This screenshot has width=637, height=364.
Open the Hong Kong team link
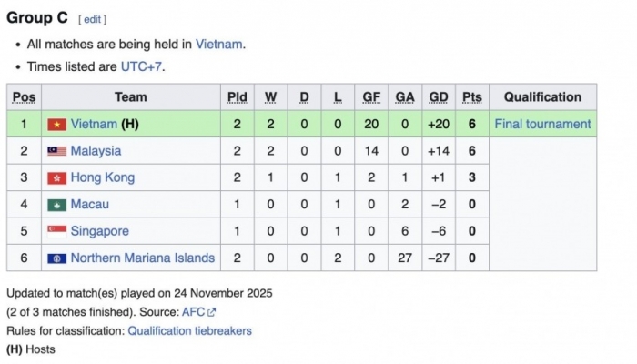point(102,177)
